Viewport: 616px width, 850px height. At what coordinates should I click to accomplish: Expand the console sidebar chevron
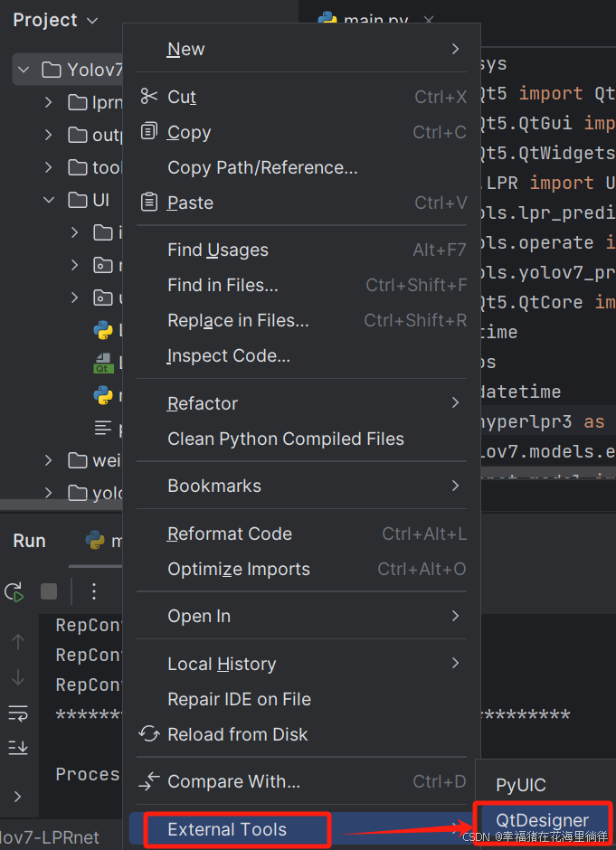18,798
